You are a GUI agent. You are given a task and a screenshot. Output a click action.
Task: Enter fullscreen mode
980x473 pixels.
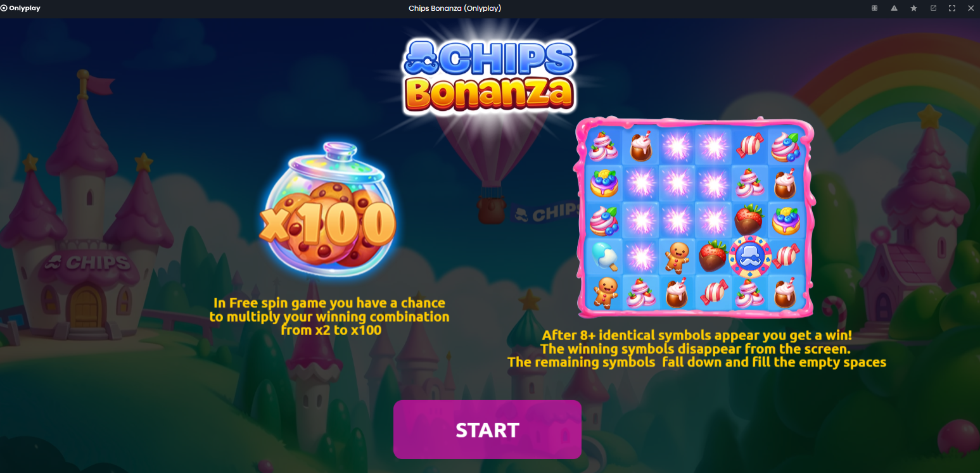click(951, 8)
